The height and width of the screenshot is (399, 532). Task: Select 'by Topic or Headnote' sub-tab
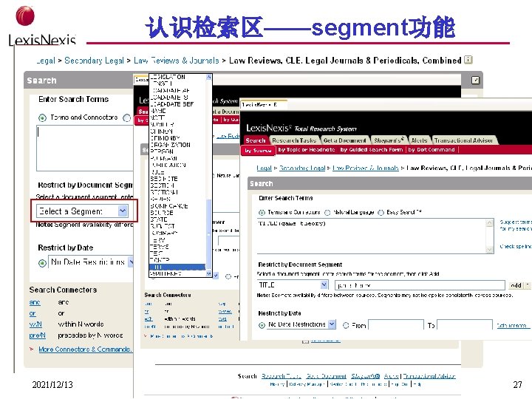coord(307,149)
